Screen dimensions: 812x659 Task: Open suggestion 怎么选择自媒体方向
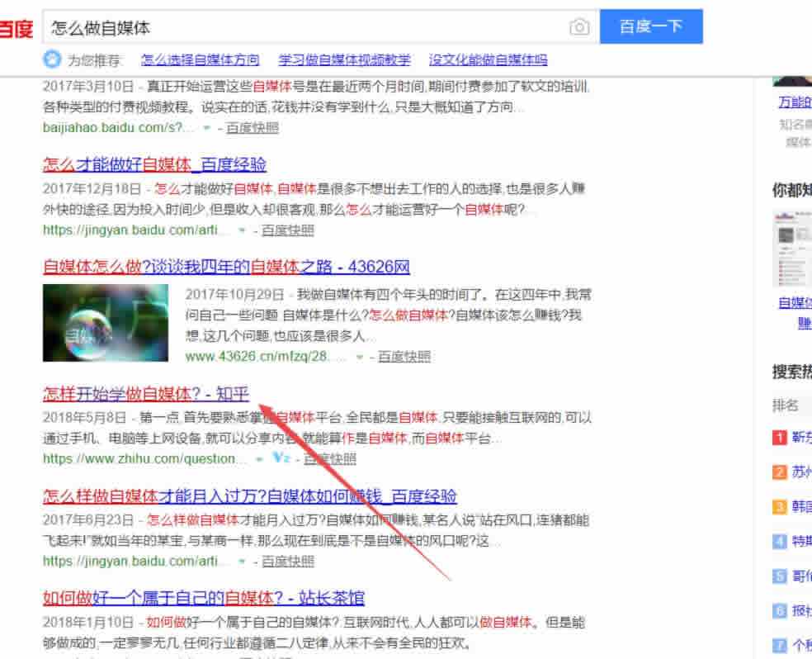click(x=200, y=60)
